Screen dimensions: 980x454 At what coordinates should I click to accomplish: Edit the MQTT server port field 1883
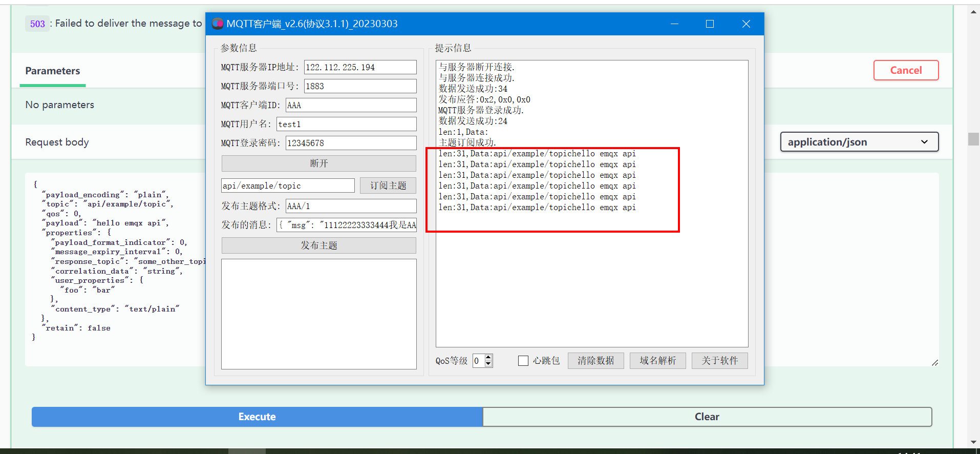coord(360,86)
